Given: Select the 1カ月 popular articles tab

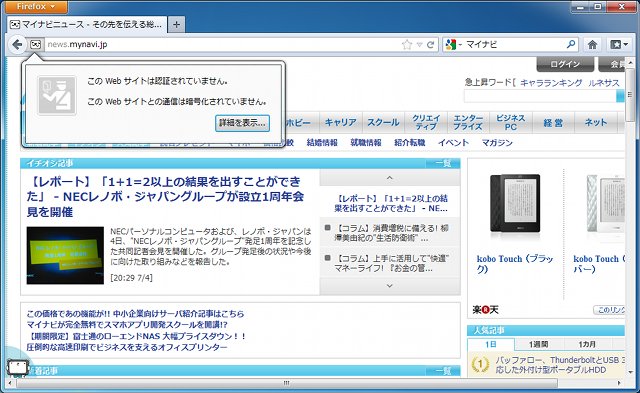Looking at the screenshot, I should coord(587,344).
